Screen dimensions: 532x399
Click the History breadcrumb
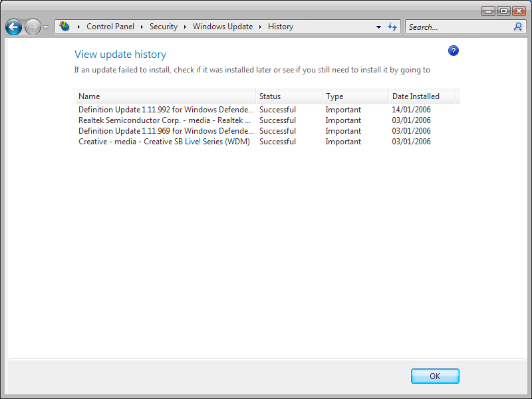click(x=281, y=27)
